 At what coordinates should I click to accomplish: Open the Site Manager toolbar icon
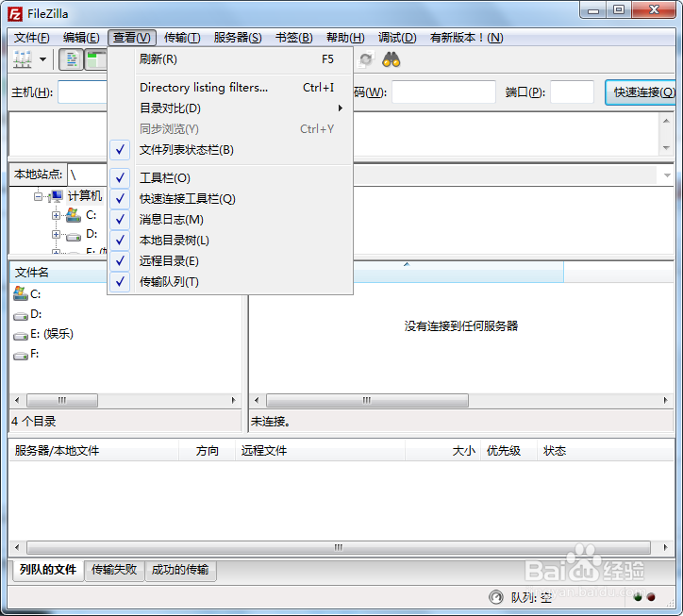point(23,59)
